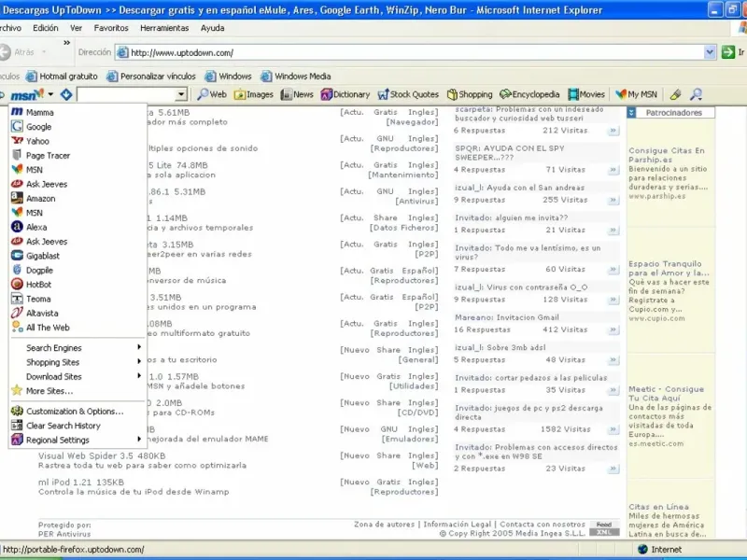747x560 pixels.
Task: Click arrow button beside 1582 Visitas
Action: pos(613,429)
